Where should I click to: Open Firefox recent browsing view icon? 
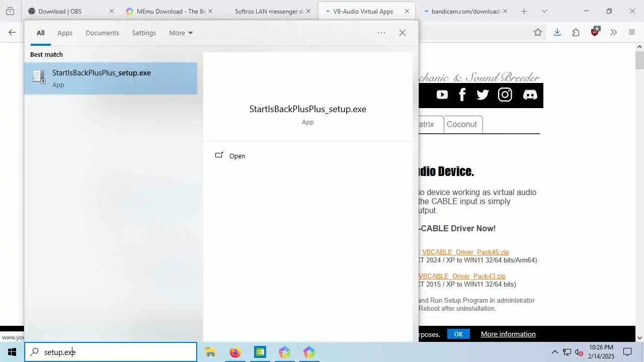[10, 11]
